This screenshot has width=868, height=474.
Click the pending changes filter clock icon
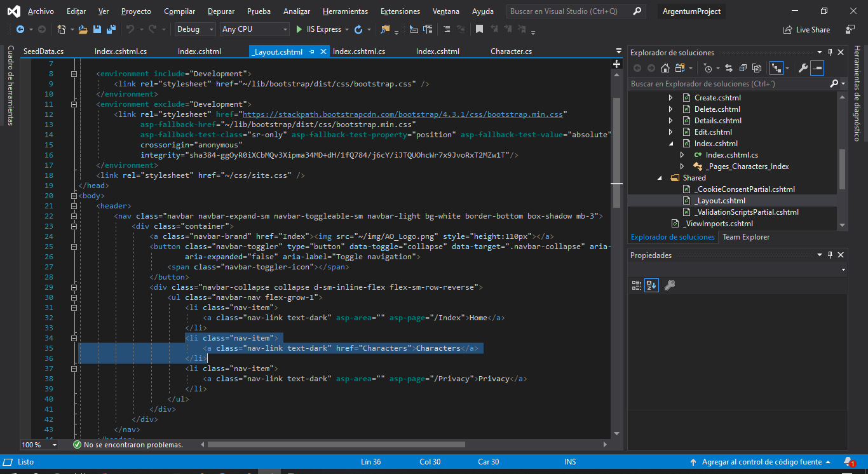709,68
